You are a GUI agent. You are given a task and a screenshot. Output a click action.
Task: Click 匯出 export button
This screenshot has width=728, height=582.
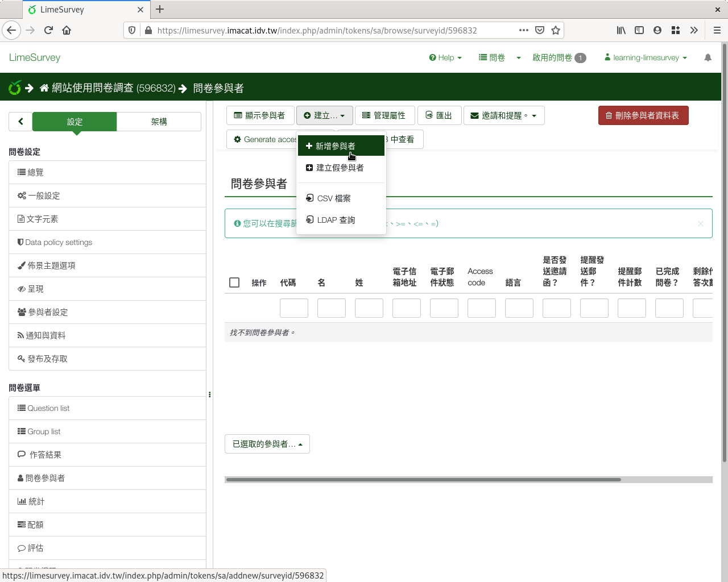439,115
